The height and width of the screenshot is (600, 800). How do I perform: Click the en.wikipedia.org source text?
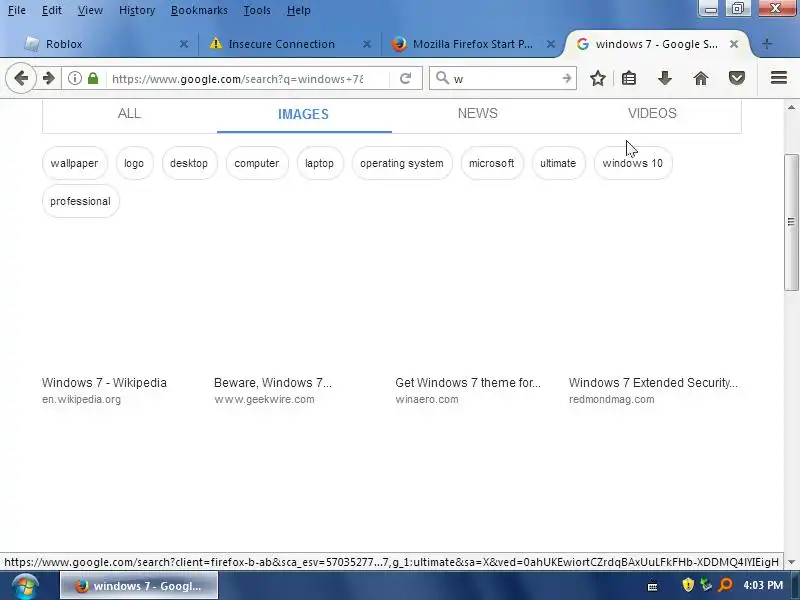click(82, 399)
